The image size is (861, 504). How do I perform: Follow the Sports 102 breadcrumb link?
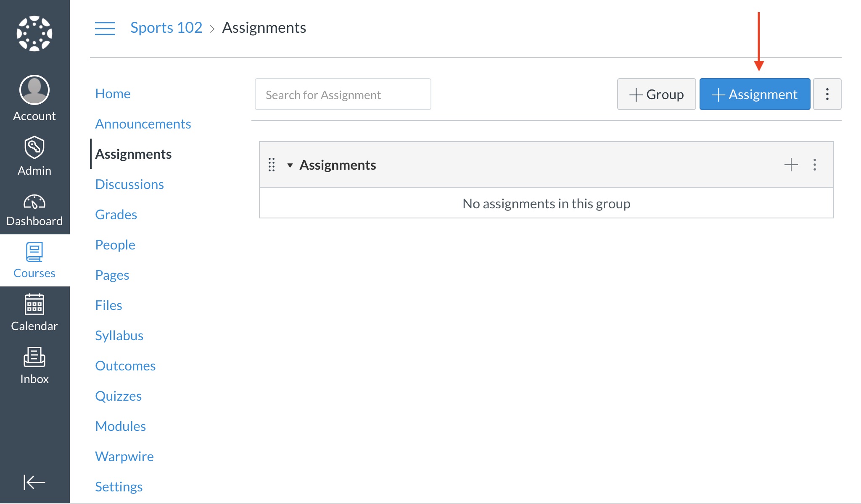[166, 28]
